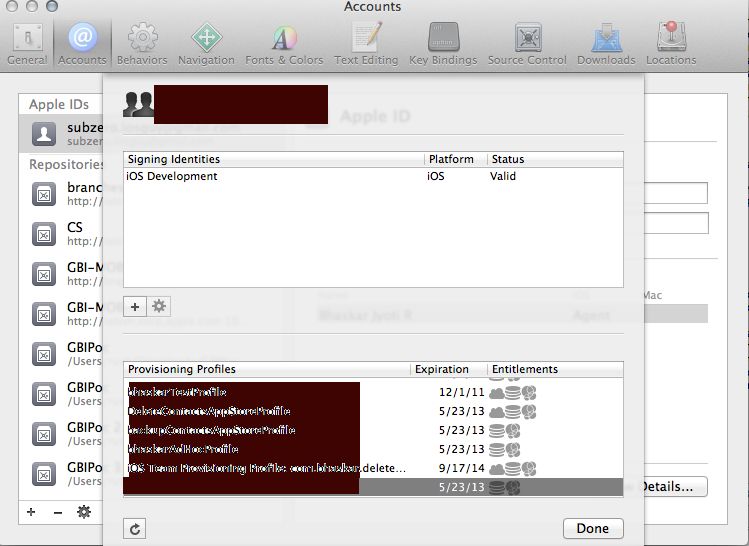
Task: Click the team group icon
Action: 138,104
